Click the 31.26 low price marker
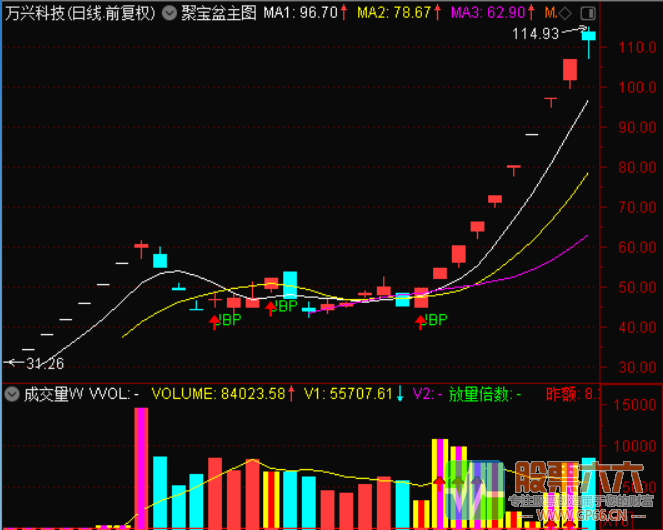Image resolution: width=663 pixels, height=530 pixels. click(42, 363)
